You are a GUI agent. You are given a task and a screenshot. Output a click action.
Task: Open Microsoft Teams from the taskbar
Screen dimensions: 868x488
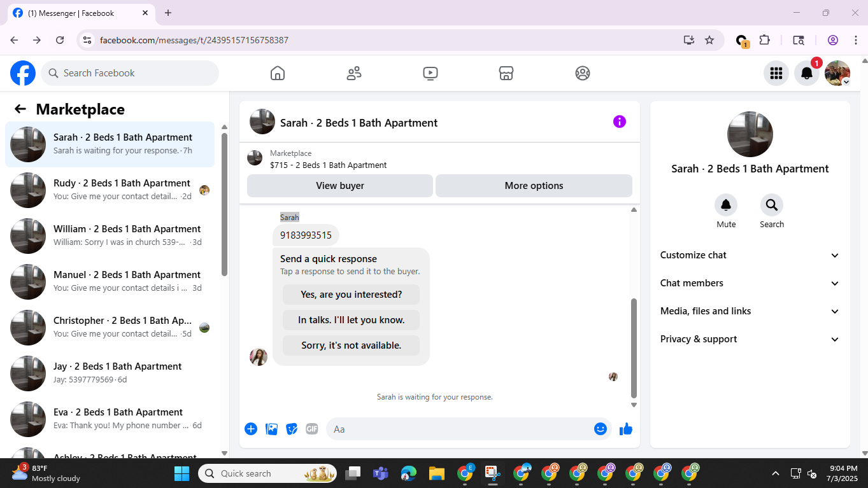click(381, 473)
